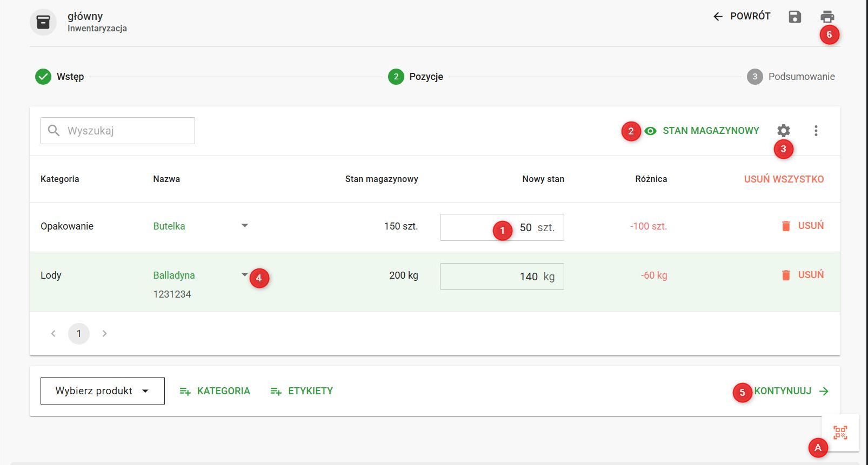Remove the Balladyna row with USUŃ
This screenshot has width=868, height=465.
point(803,275)
